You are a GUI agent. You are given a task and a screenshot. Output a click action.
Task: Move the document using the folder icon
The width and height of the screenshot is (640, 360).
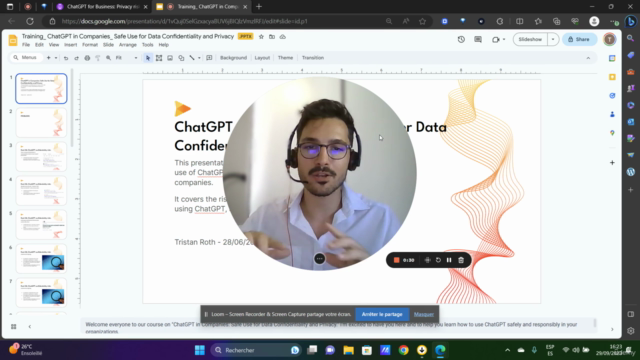click(272, 37)
